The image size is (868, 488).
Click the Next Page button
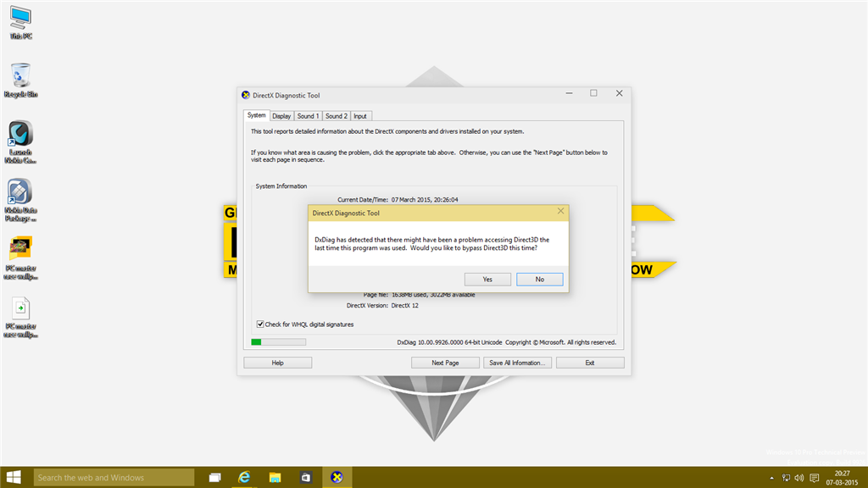445,363
